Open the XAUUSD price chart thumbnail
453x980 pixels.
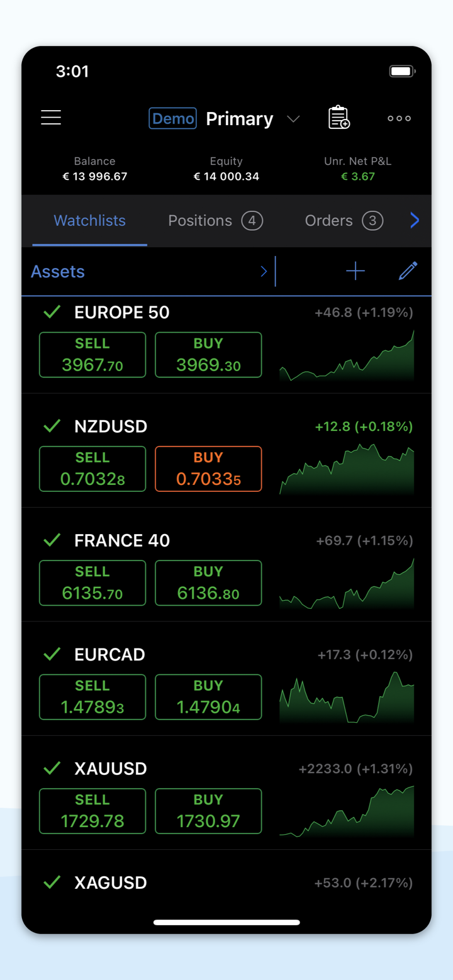pyautogui.click(x=347, y=811)
